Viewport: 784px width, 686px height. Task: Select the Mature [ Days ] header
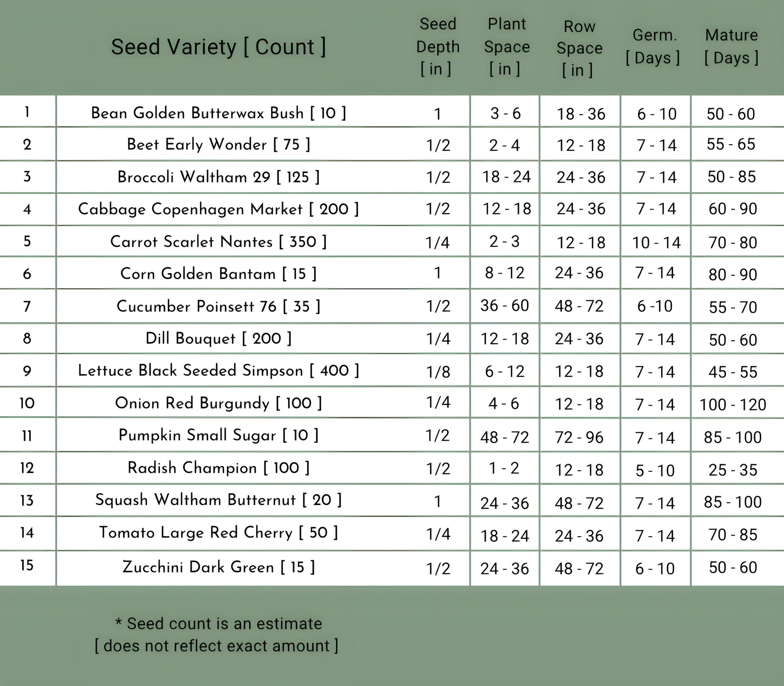[x=731, y=47]
